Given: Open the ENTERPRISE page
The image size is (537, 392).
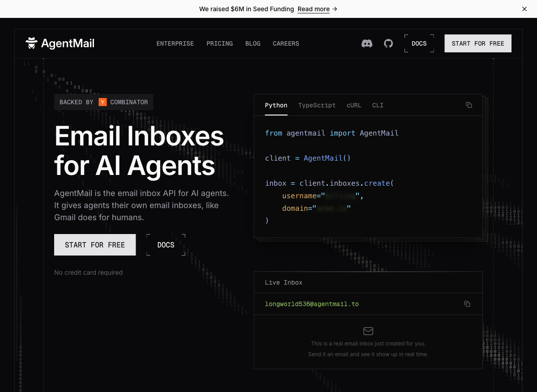Looking at the screenshot, I should [175, 43].
